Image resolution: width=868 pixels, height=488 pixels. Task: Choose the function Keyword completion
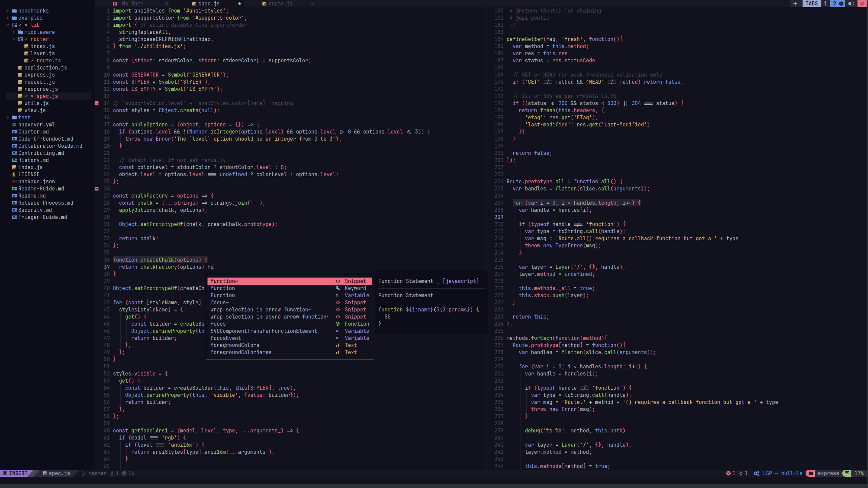(290, 288)
